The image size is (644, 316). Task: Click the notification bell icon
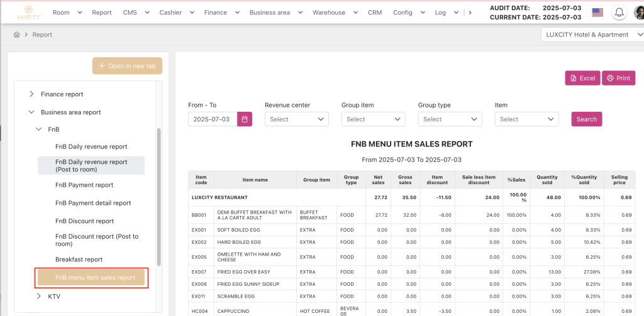point(619,13)
